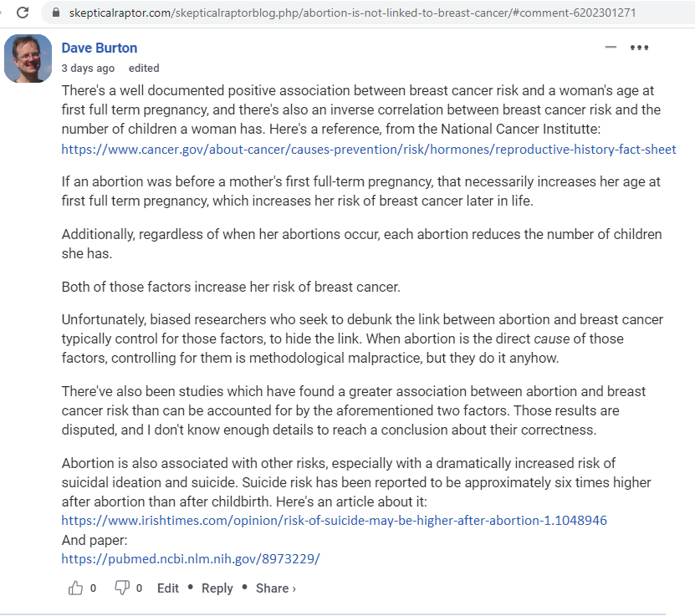Click Edit below the comment
The height and width of the screenshot is (616, 695).
pyautogui.click(x=168, y=588)
